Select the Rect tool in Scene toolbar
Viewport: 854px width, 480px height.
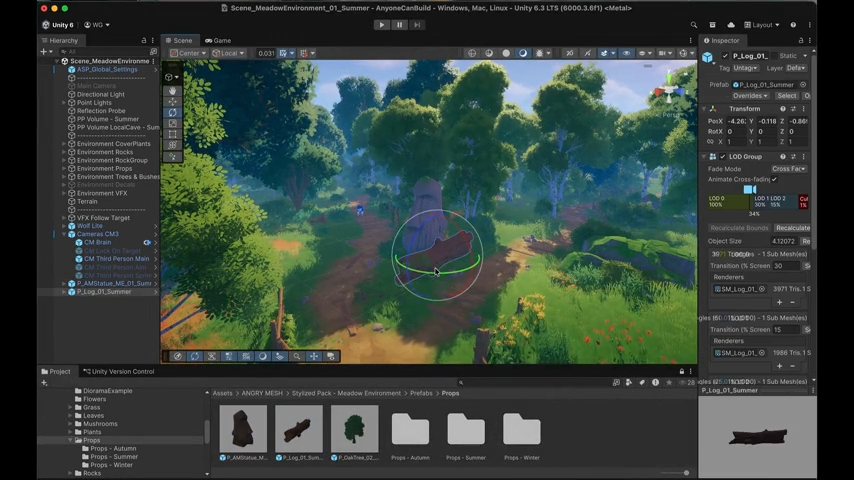coord(173,134)
